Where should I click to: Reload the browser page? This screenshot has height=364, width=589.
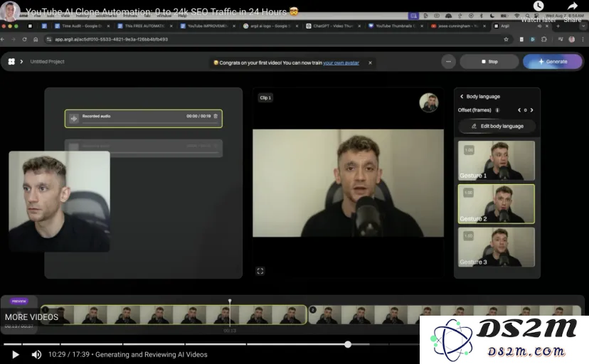pos(24,39)
